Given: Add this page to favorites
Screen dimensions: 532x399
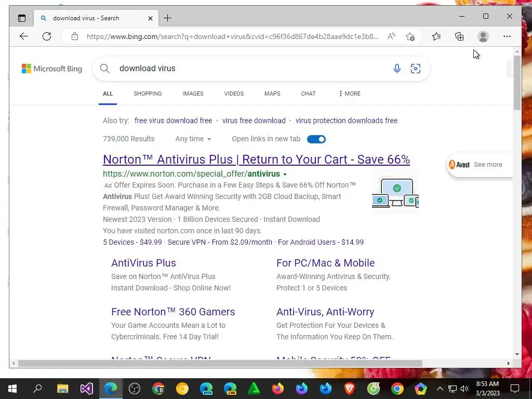Looking at the screenshot, I should tap(410, 36).
